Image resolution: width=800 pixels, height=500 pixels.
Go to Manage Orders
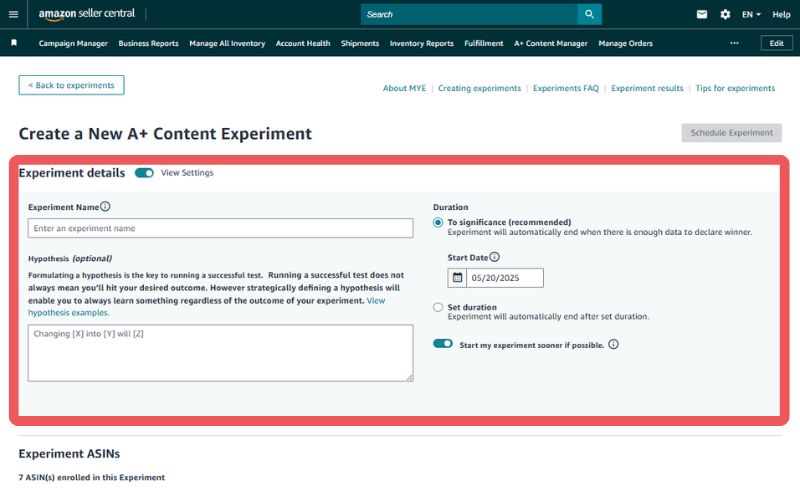(626, 43)
